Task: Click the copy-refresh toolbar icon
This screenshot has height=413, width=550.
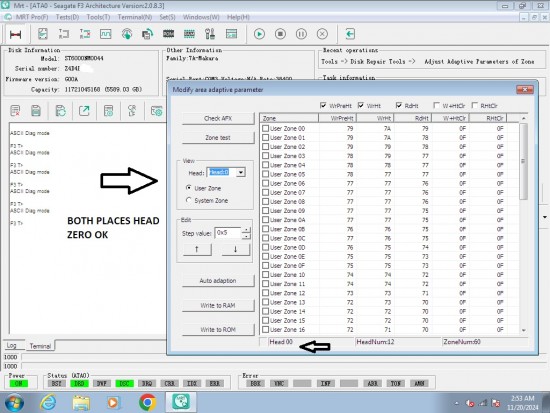Action: (x=147, y=34)
